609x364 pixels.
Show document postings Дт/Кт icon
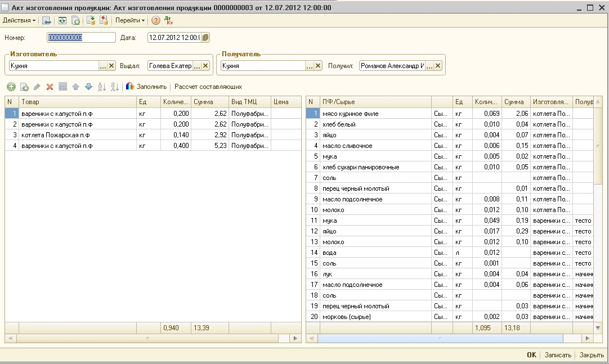(168, 20)
